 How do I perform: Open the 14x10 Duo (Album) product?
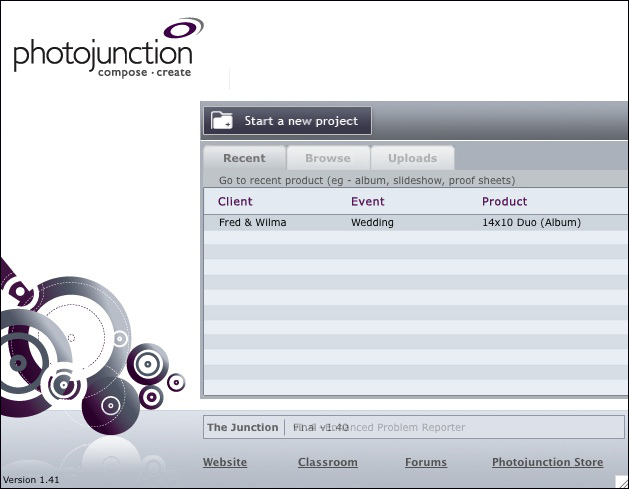click(x=531, y=222)
